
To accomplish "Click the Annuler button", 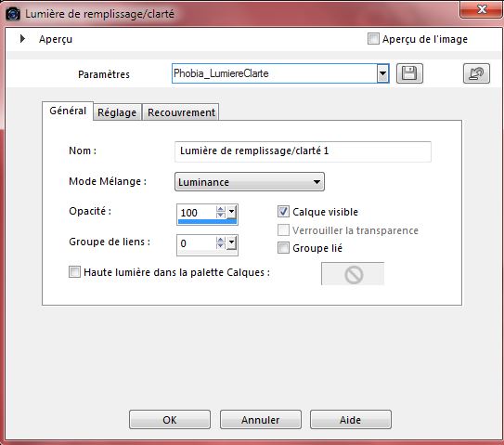I will point(261,420).
